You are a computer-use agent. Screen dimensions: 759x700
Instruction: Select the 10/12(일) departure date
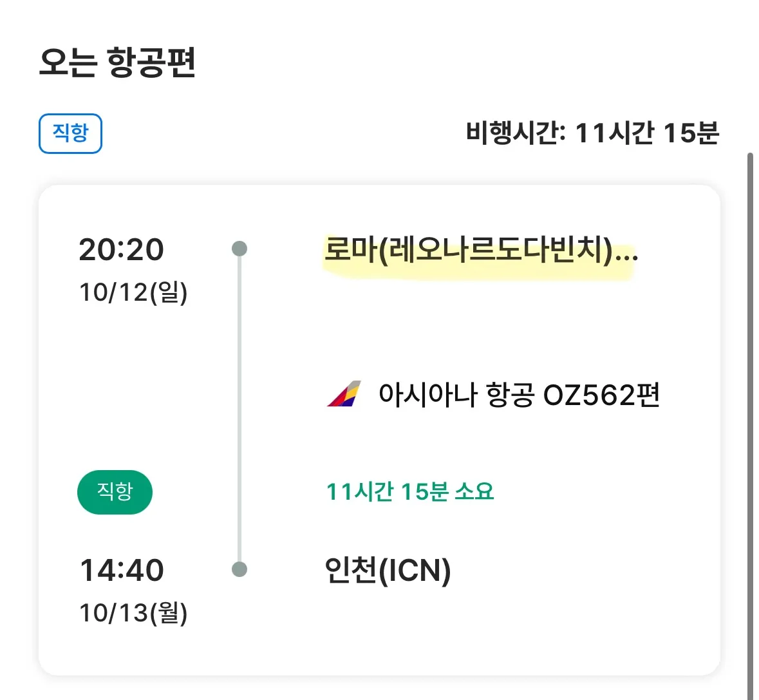(133, 292)
